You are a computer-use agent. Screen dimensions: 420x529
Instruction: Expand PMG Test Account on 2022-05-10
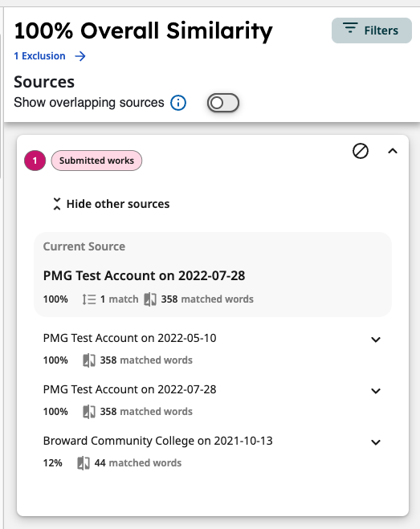tap(376, 340)
